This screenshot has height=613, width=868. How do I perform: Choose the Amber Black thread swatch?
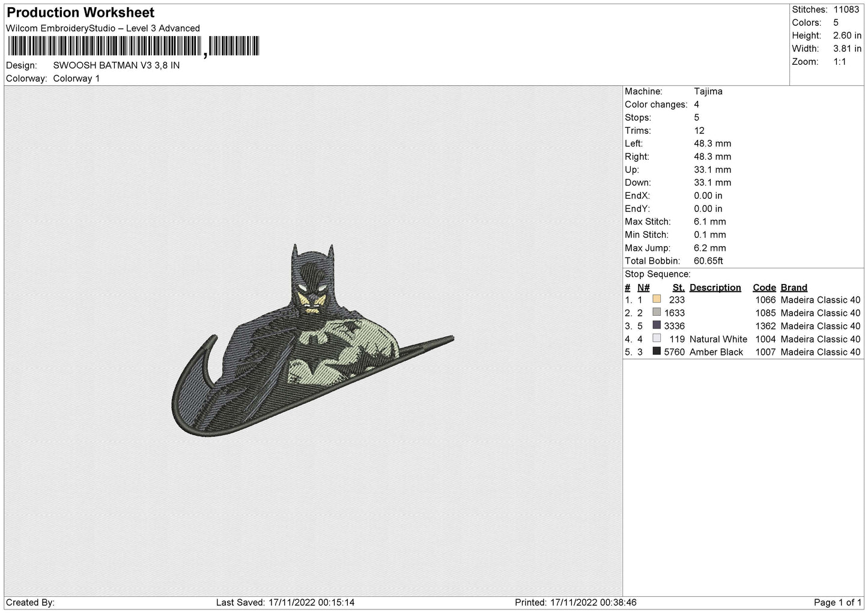click(657, 352)
